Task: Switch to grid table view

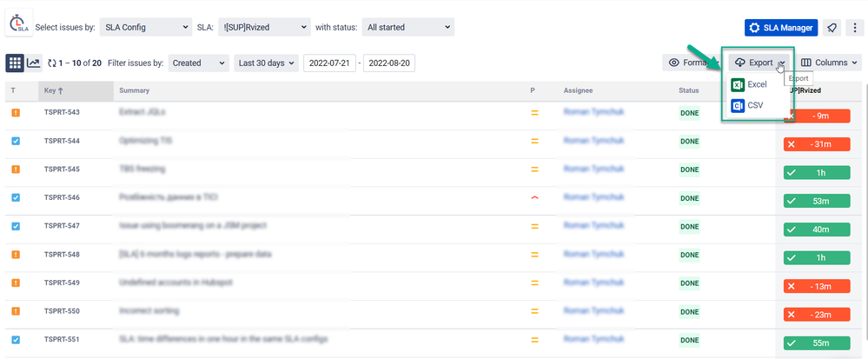Action: point(15,63)
